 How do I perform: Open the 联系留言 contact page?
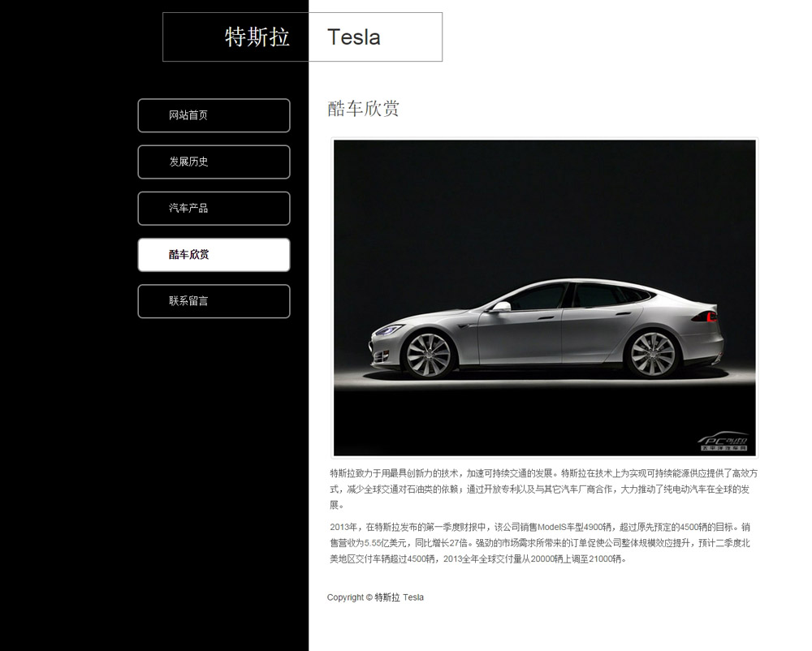pos(214,301)
